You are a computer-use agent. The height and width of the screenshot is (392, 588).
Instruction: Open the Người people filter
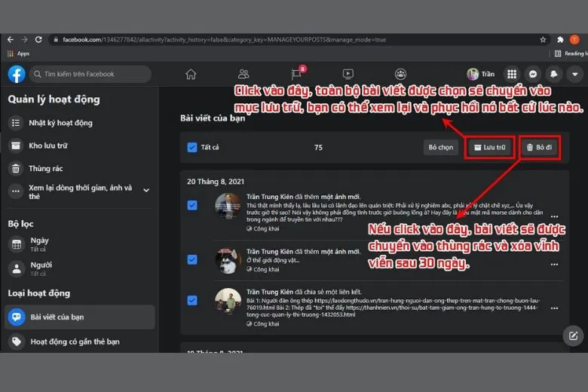coord(80,268)
